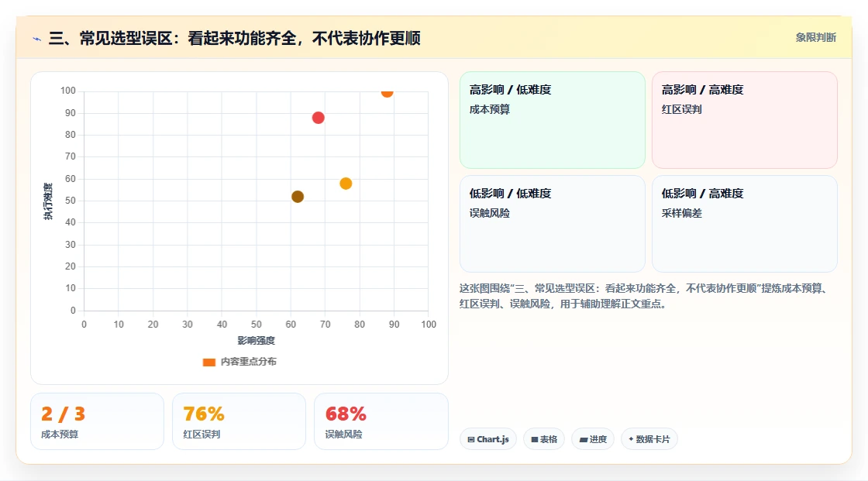Open the 高影响 / 低难度 quadrant card
The height and width of the screenshot is (481, 868).
[553, 120]
